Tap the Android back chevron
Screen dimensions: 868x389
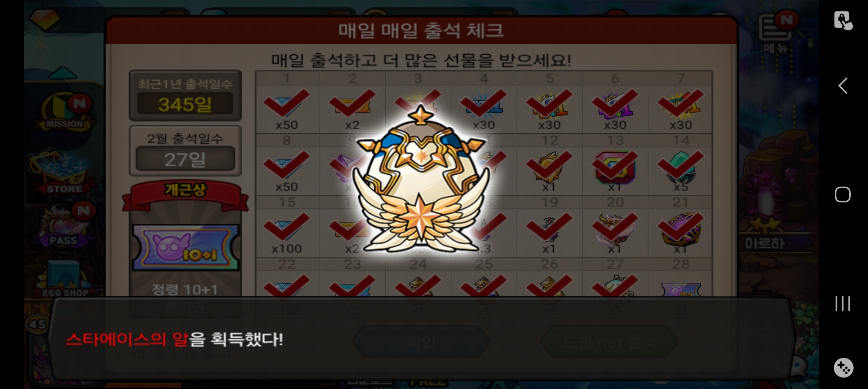click(843, 86)
